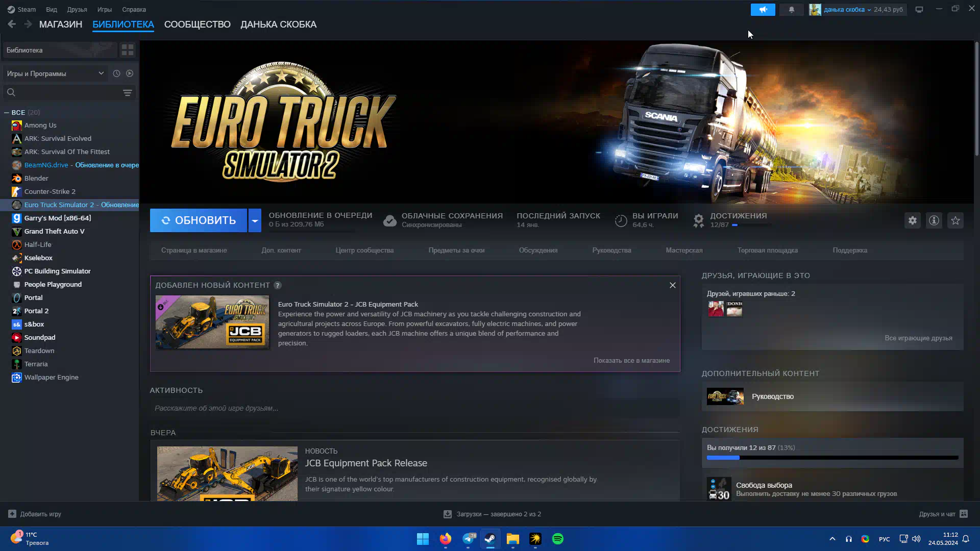Go back with navigation arrow
This screenshot has height=551, width=980.
(x=12, y=24)
